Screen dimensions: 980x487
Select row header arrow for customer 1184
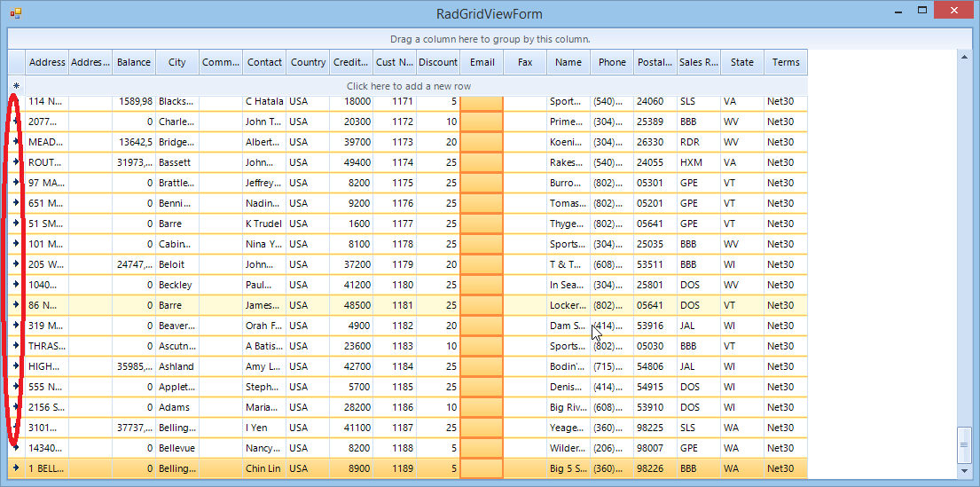tap(16, 366)
